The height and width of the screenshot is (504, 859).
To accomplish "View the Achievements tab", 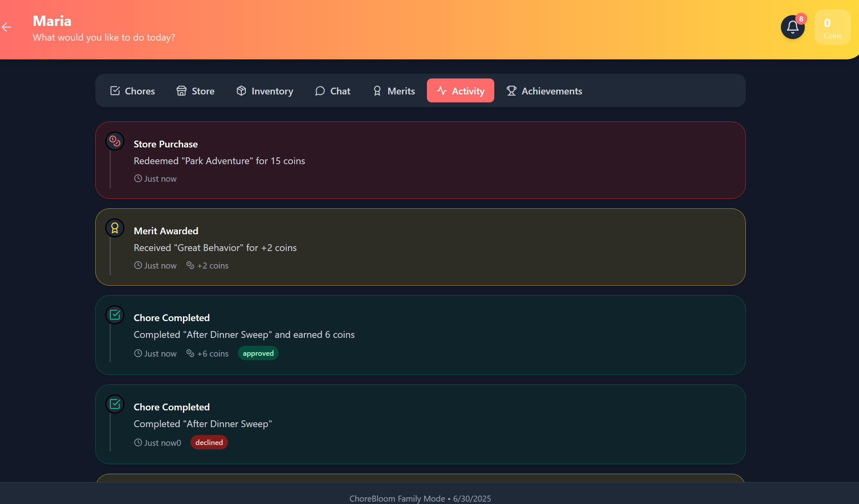I will click(544, 91).
